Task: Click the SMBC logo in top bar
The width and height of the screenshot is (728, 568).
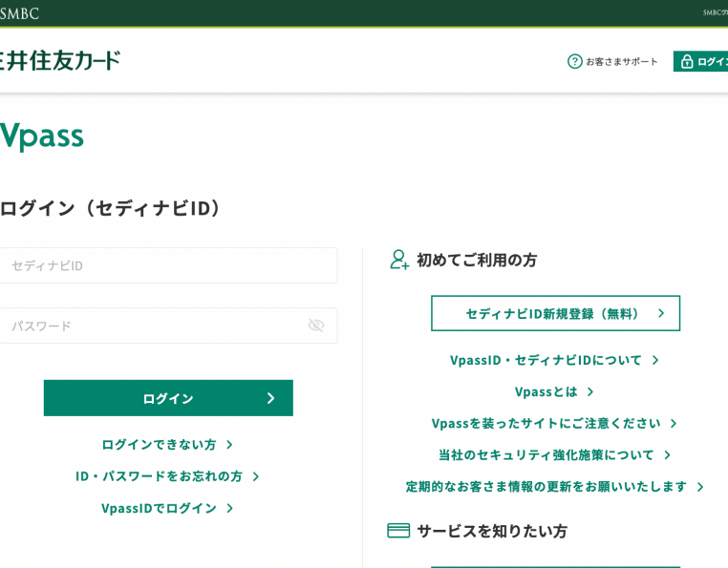Action: click(19, 13)
